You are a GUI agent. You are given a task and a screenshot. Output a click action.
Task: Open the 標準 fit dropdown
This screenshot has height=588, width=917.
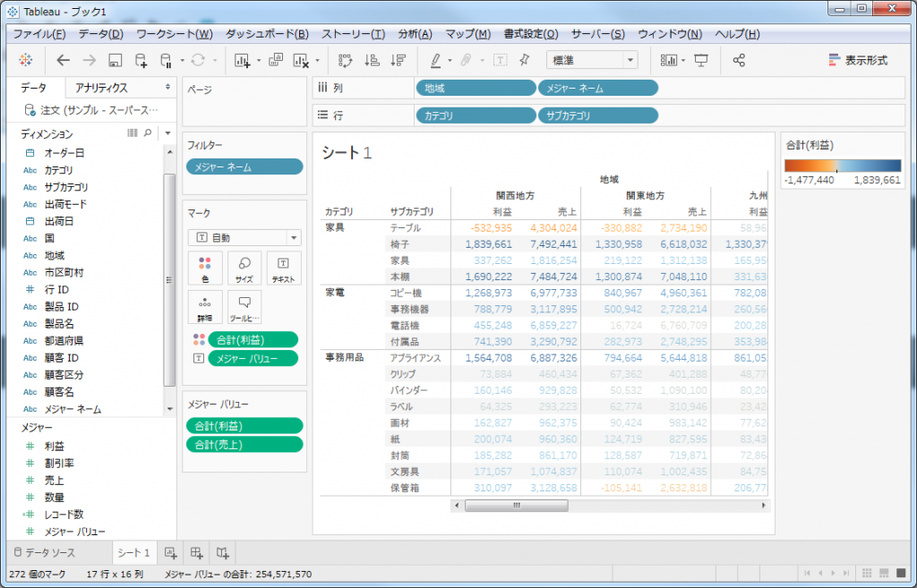(592, 60)
